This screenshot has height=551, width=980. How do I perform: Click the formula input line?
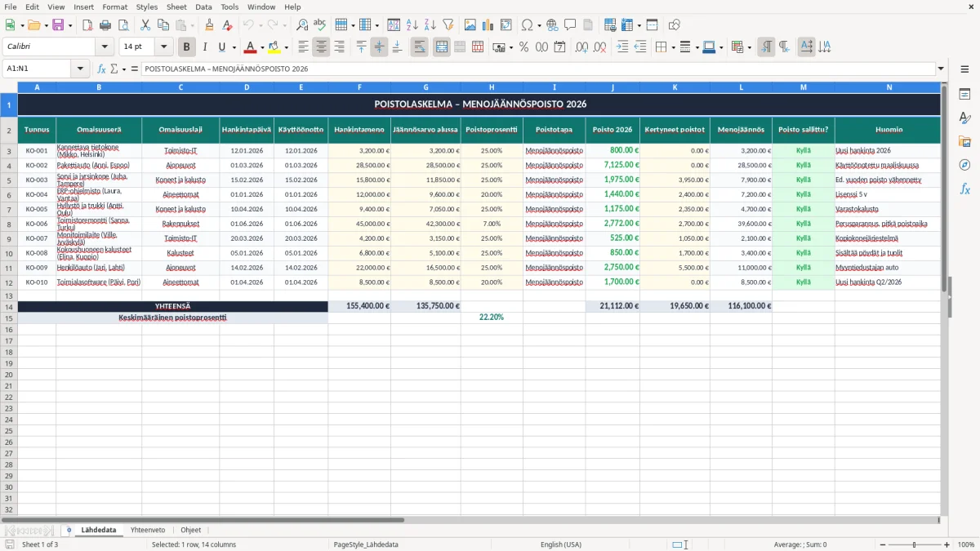tap(537, 69)
